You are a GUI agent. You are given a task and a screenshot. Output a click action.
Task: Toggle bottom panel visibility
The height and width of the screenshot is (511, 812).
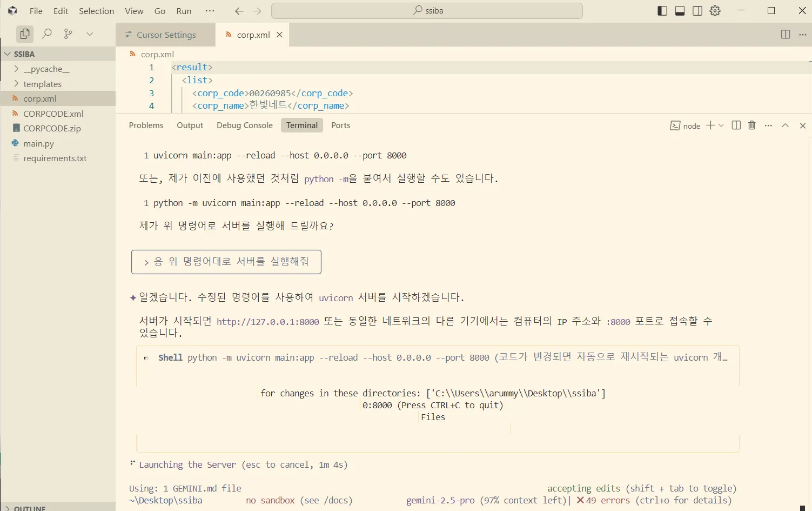click(x=680, y=11)
